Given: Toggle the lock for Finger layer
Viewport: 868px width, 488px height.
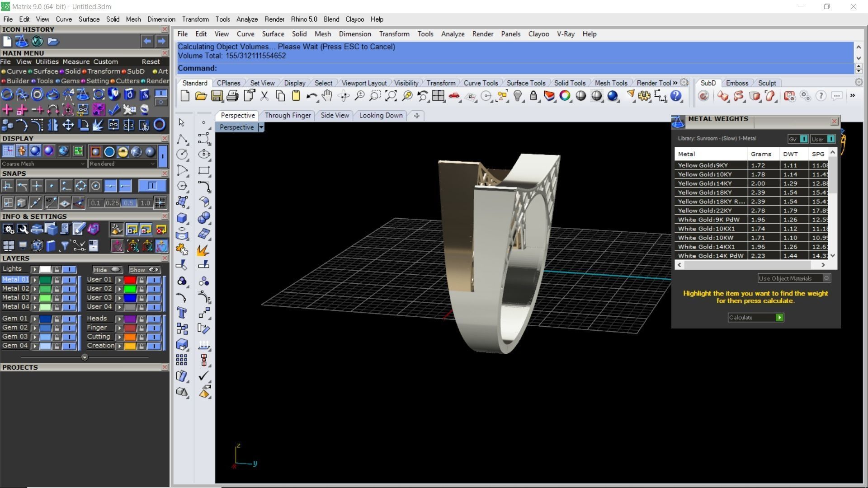Looking at the screenshot, I should click(x=142, y=328).
